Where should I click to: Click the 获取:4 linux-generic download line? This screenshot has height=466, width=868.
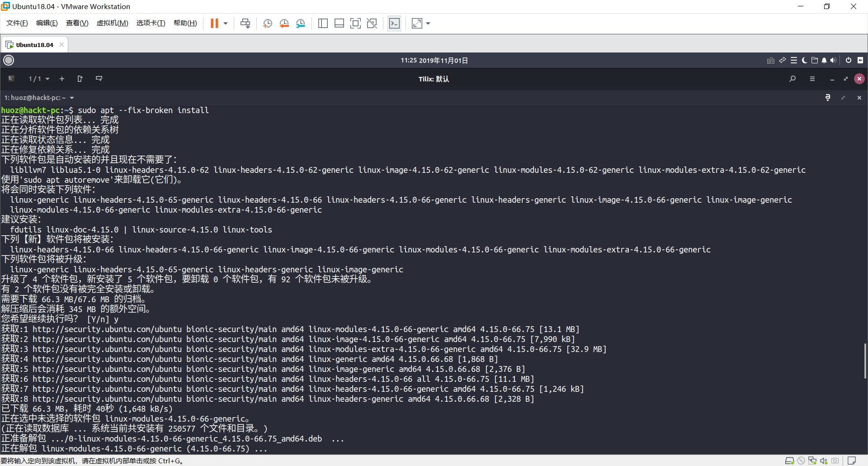click(250, 359)
